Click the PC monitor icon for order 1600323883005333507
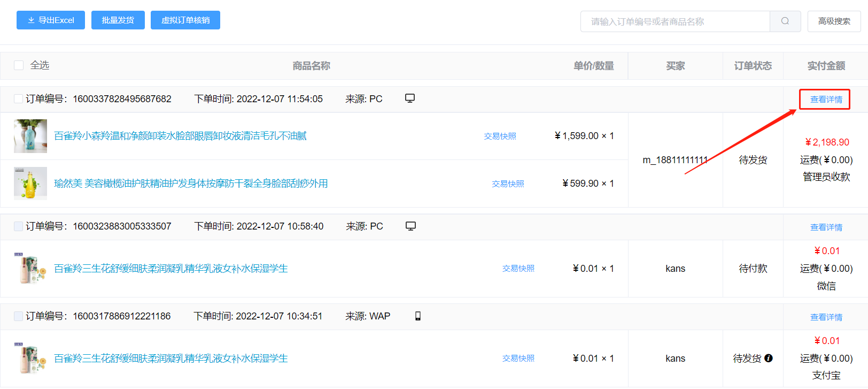The height and width of the screenshot is (389, 868). [410, 226]
